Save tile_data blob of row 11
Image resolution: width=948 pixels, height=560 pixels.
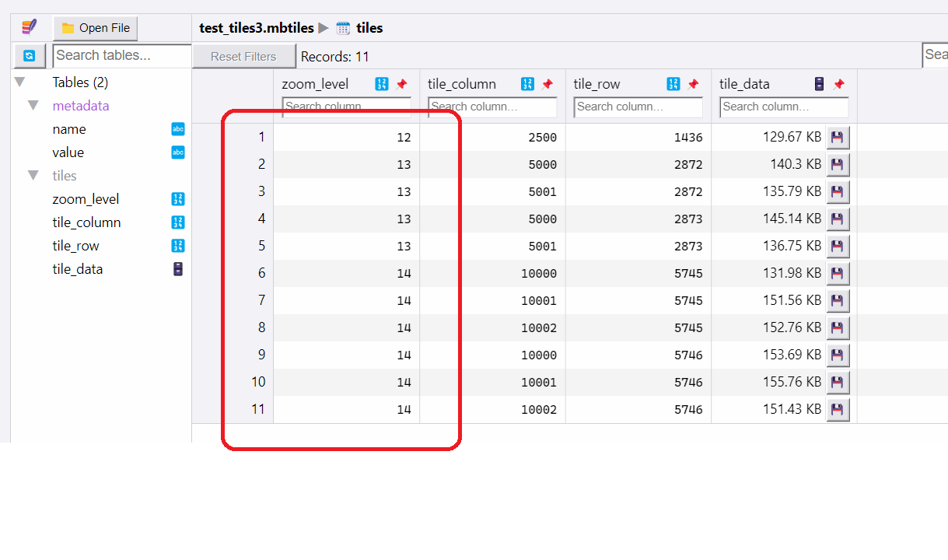[x=838, y=410]
